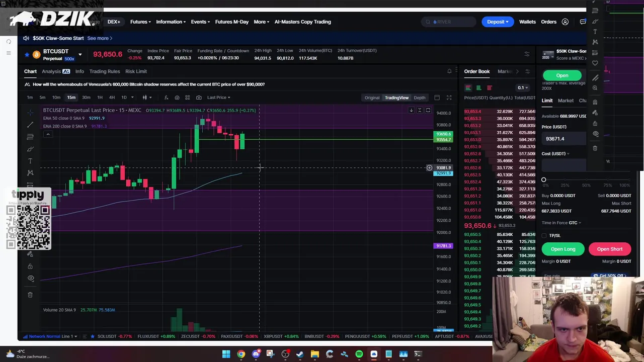Image resolution: width=644 pixels, height=362 pixels.
Task: Switch to the Analysis AI tab
Action: point(56,71)
